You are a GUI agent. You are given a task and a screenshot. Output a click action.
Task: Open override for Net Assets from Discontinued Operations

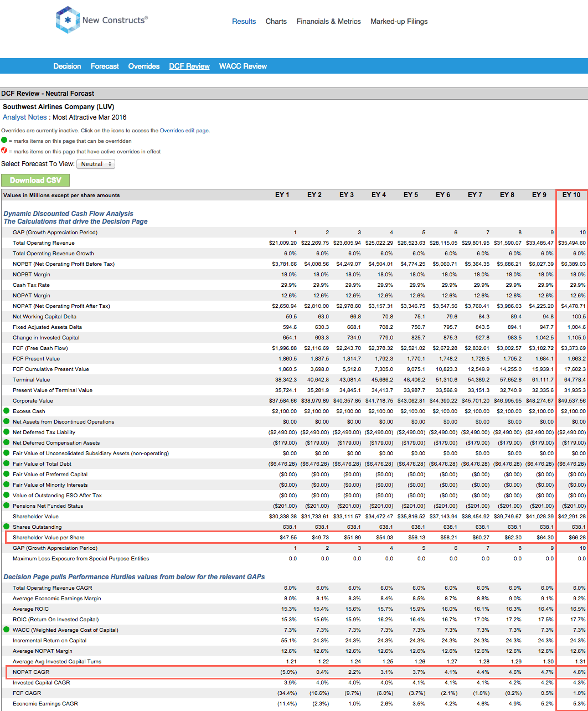6,421
